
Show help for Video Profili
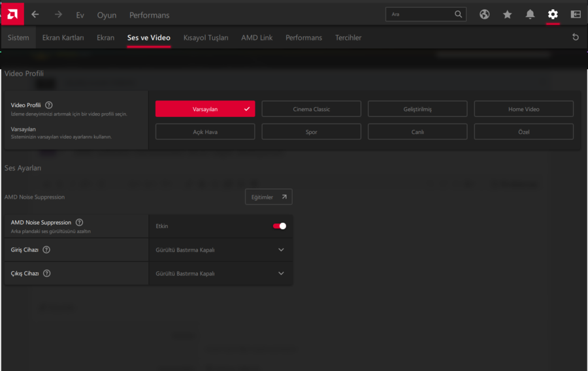(49, 105)
